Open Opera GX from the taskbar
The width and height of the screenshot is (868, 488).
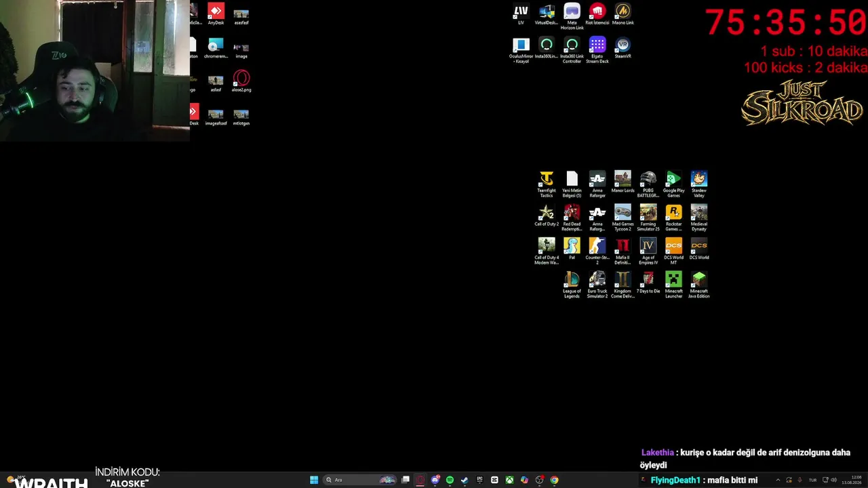tap(420, 480)
